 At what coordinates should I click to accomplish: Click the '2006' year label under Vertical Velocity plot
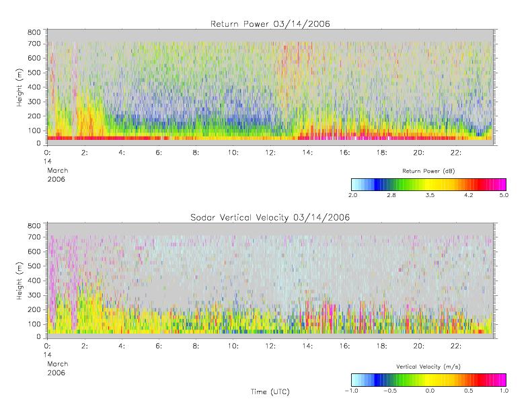click(56, 373)
